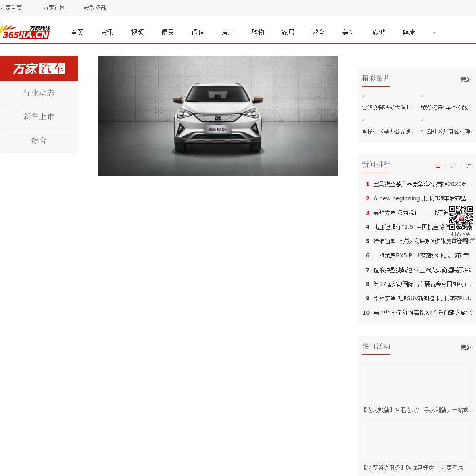Image resolution: width=476 pixels, height=476 pixels.
Task: Open 微信 nav item
Action: [x=198, y=32]
